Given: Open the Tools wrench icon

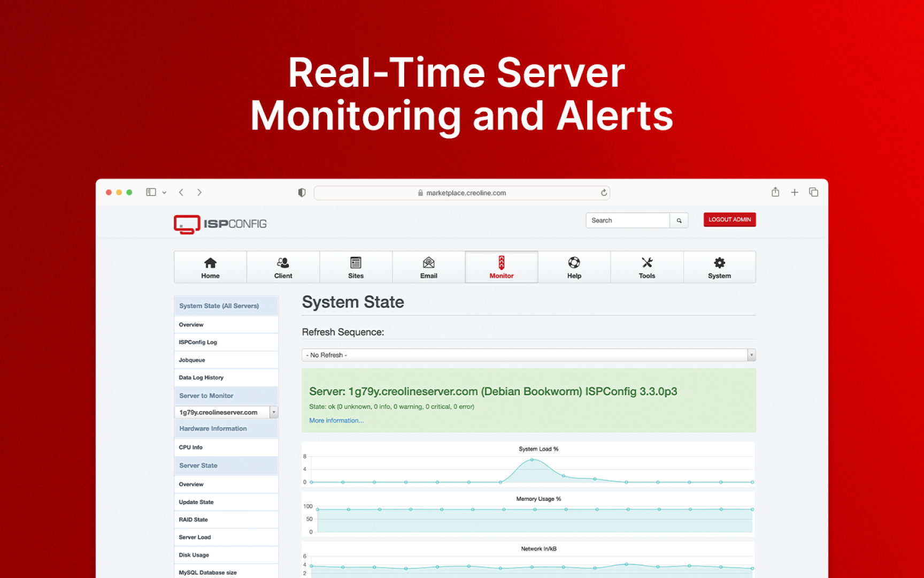Looking at the screenshot, I should tap(646, 263).
